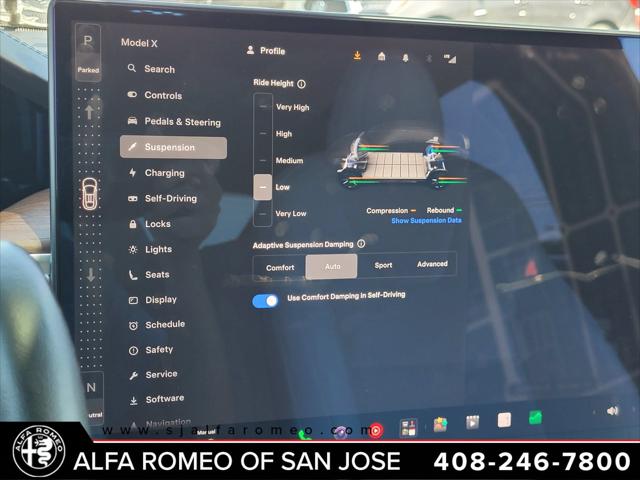Set ride height to Very High
Image resolution: width=640 pixels, height=480 pixels.
coord(292,107)
